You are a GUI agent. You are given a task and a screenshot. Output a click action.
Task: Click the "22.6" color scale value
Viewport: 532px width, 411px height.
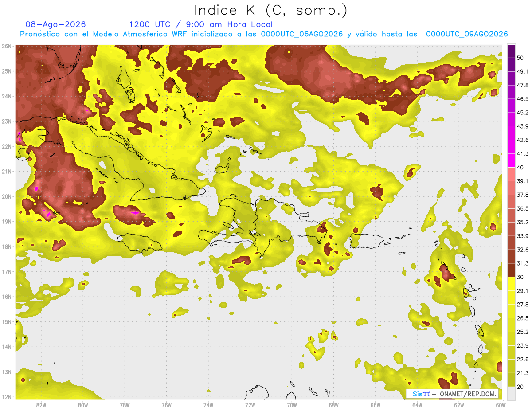tap(522, 360)
